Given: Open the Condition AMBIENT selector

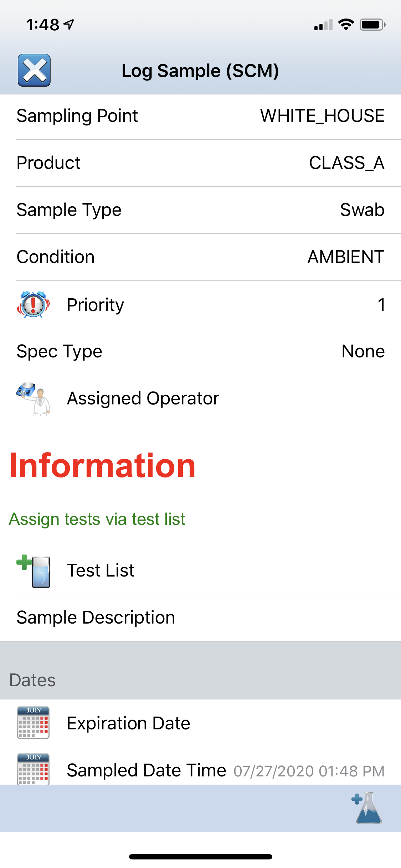Looking at the screenshot, I should click(x=200, y=257).
